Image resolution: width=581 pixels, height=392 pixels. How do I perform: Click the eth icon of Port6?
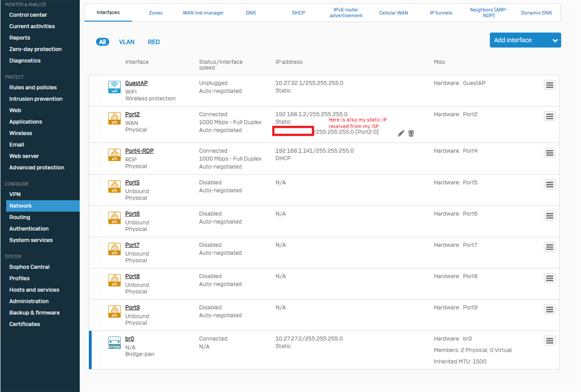coord(114,217)
